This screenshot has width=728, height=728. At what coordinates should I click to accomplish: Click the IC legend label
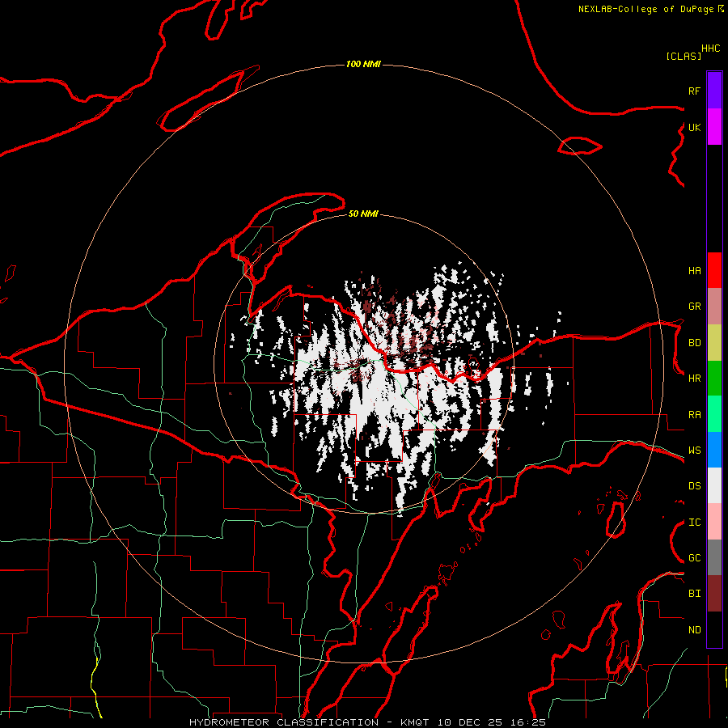tap(694, 523)
